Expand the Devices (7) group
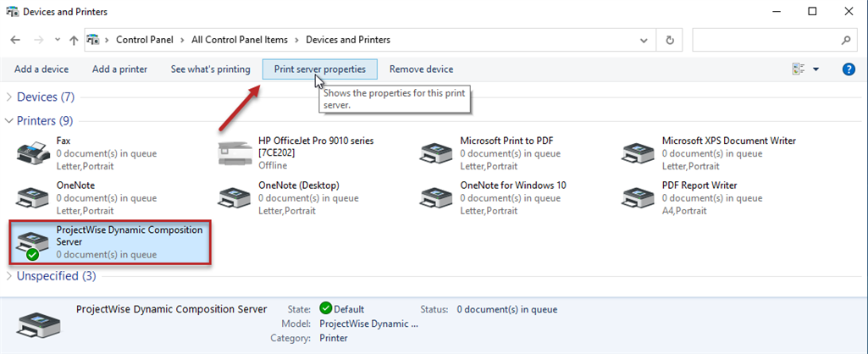868x354 pixels. point(8,97)
